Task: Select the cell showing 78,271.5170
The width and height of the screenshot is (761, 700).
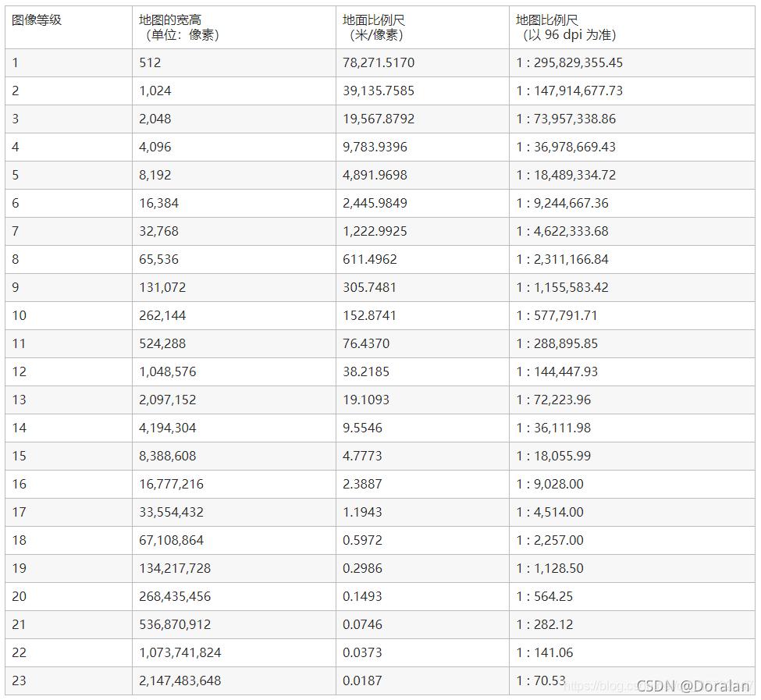Action: pyautogui.click(x=379, y=62)
